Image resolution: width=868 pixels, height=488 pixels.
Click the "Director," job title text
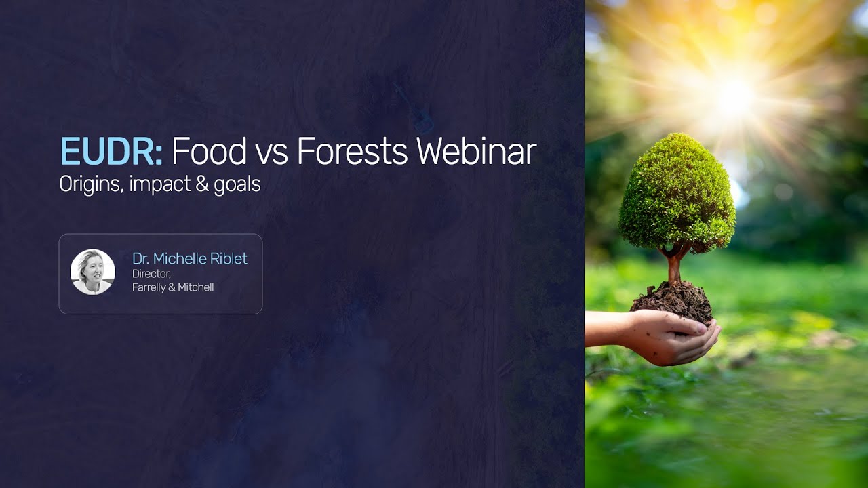tap(151, 274)
